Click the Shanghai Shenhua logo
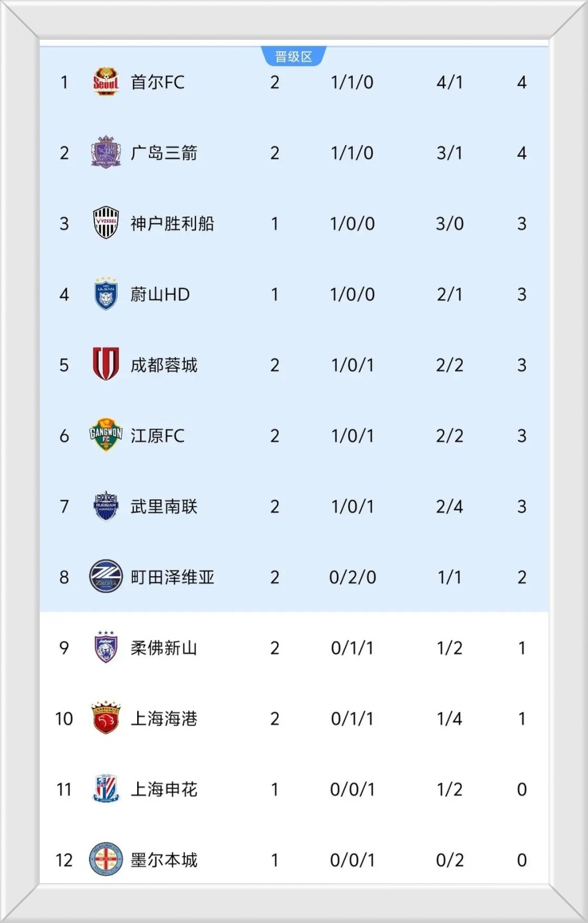 pyautogui.click(x=105, y=789)
